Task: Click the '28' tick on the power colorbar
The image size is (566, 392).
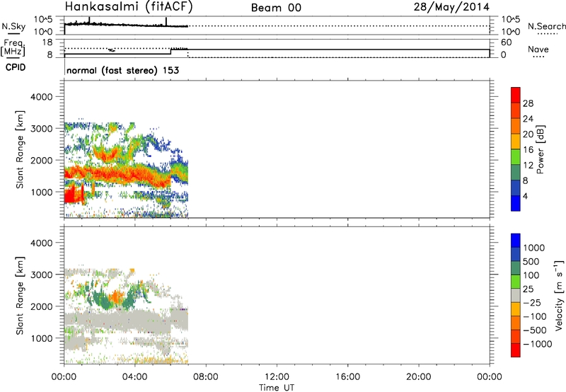Action: pos(528,103)
